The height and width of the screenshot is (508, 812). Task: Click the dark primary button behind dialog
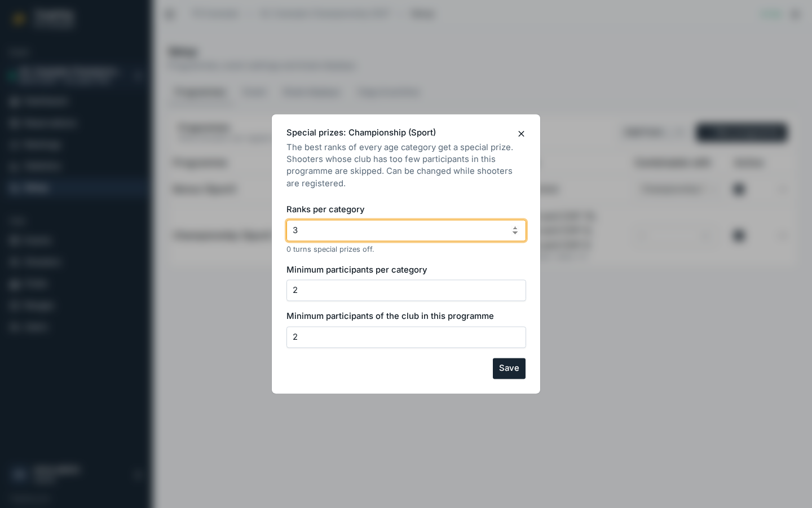tap(742, 133)
